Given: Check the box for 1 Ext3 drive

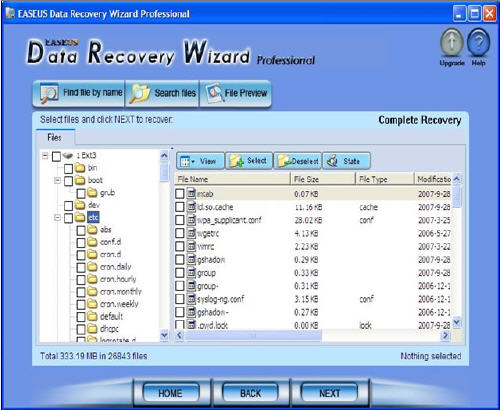Looking at the screenshot, I should coord(57,156).
